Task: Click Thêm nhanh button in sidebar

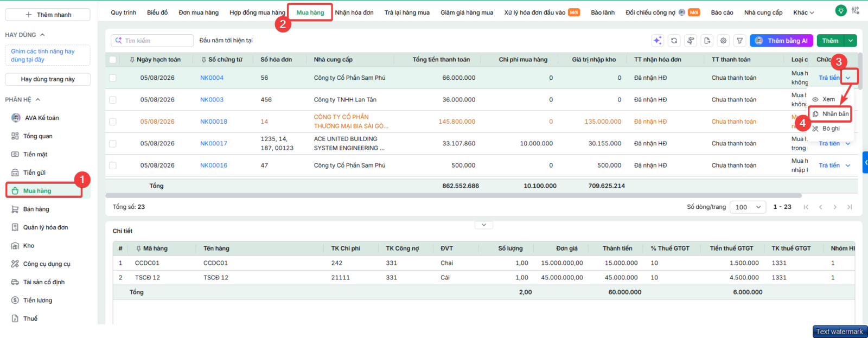Action: pyautogui.click(x=48, y=15)
